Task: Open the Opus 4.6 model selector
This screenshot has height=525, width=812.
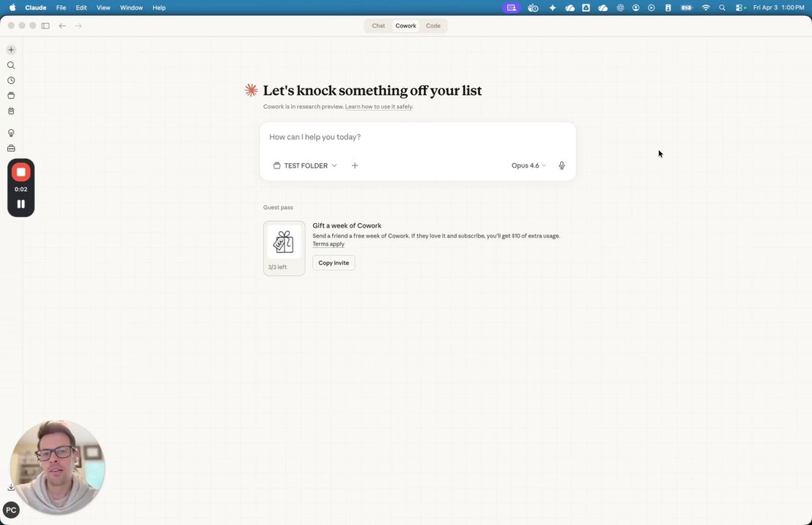Action: (x=528, y=166)
